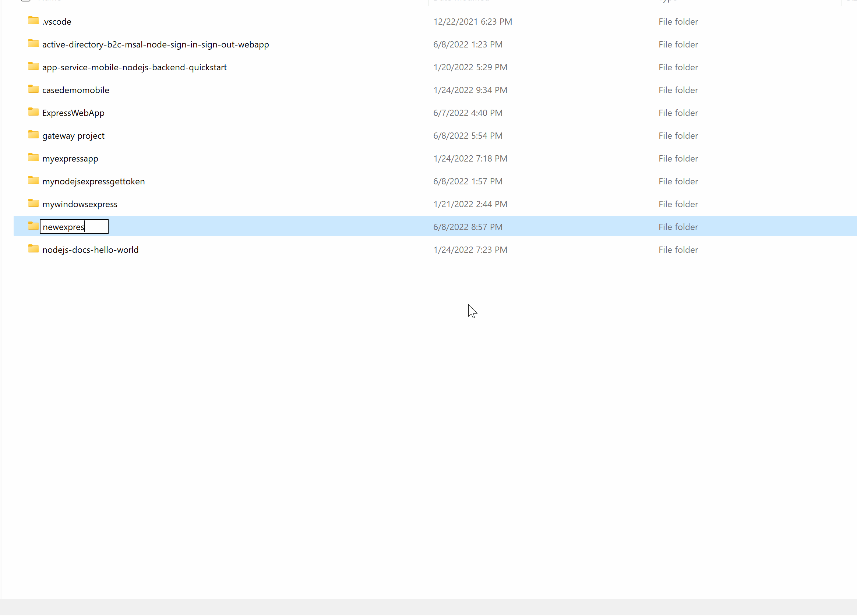Click the casedemomobile folder name

(75, 90)
